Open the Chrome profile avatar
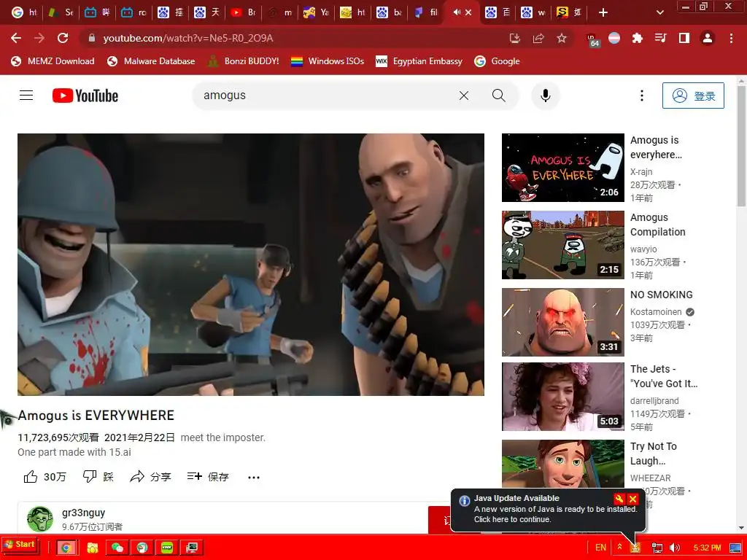747x560 pixels. click(x=708, y=38)
